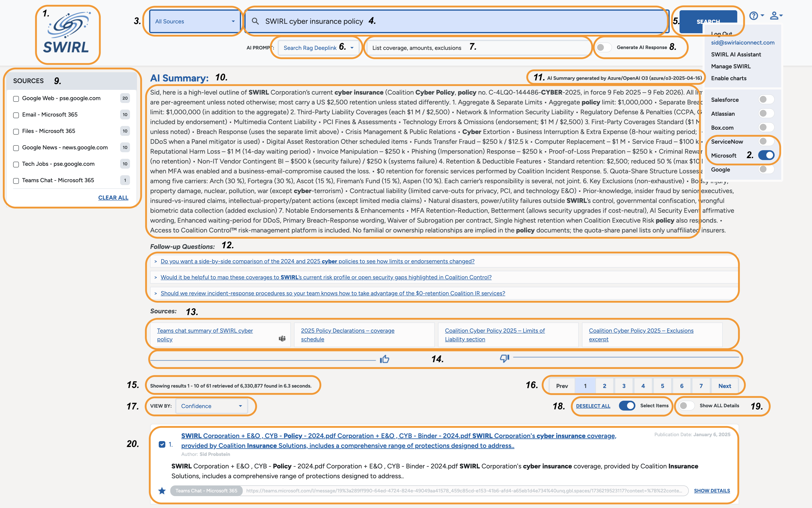Go to results page 4
The height and width of the screenshot is (508, 812).
(643, 386)
